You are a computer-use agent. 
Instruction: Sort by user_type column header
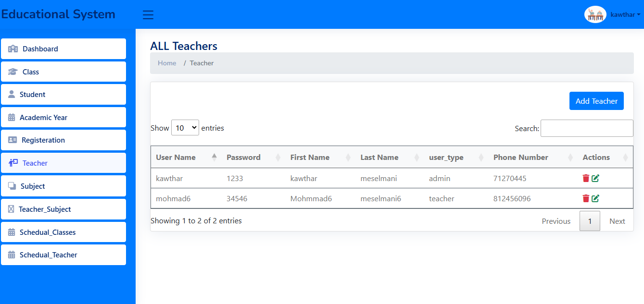pos(446,158)
